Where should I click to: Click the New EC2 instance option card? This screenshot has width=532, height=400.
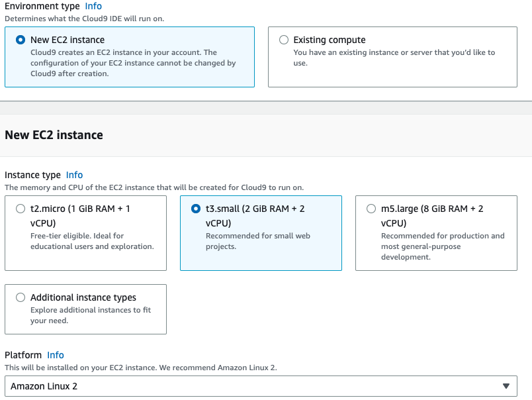[x=130, y=57]
